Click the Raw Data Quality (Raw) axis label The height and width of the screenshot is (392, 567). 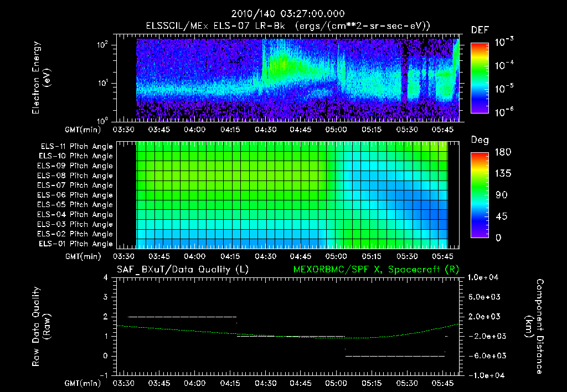pos(41,327)
